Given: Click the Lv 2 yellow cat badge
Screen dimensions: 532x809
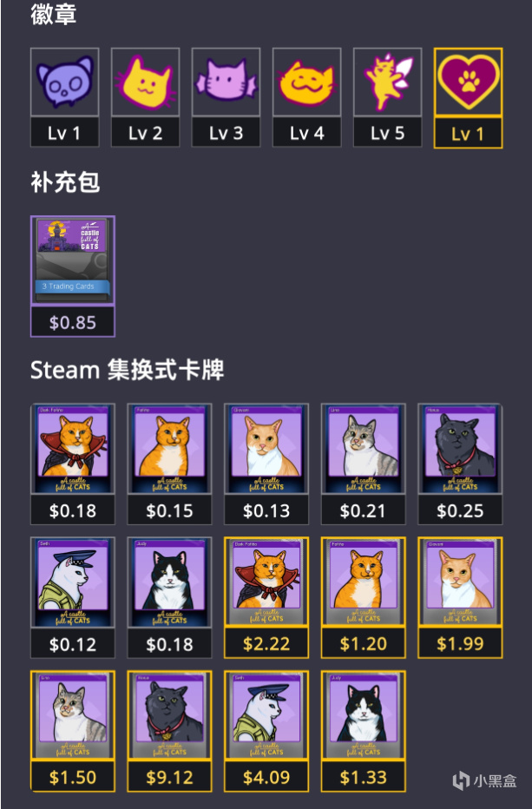Looking at the screenshot, I should (x=145, y=97).
